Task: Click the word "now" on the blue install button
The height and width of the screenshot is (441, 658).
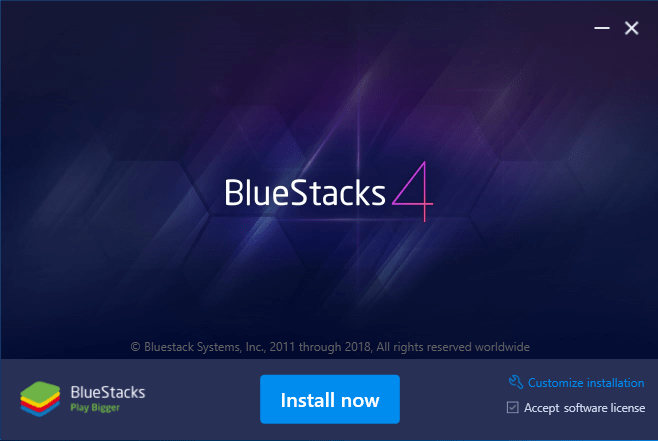Action: [x=360, y=401]
